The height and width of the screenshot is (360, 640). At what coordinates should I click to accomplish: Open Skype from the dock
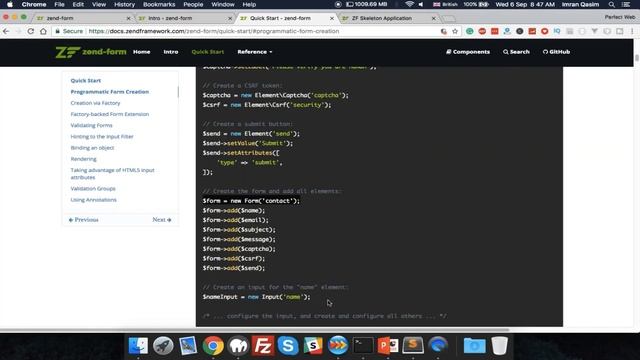288,346
